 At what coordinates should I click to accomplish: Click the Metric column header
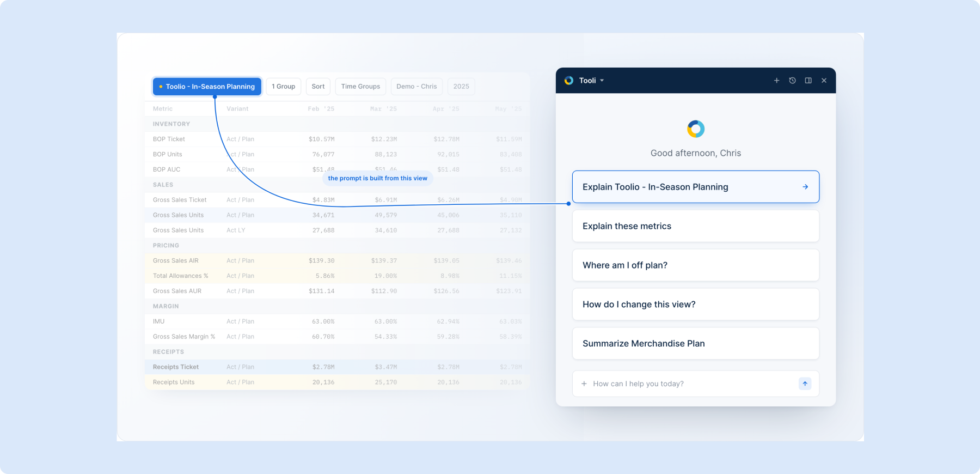pyautogui.click(x=163, y=109)
